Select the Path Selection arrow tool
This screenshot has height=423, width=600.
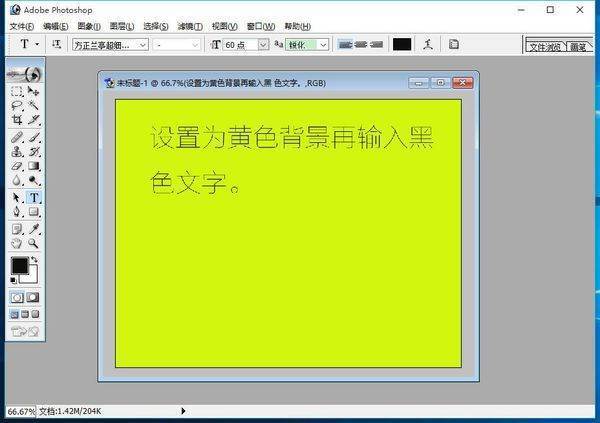point(17,198)
